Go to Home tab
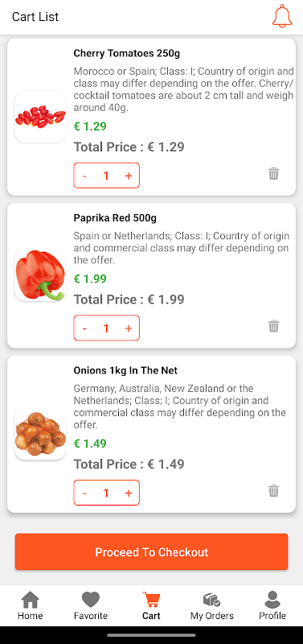The width and height of the screenshot is (303, 644). click(30, 606)
